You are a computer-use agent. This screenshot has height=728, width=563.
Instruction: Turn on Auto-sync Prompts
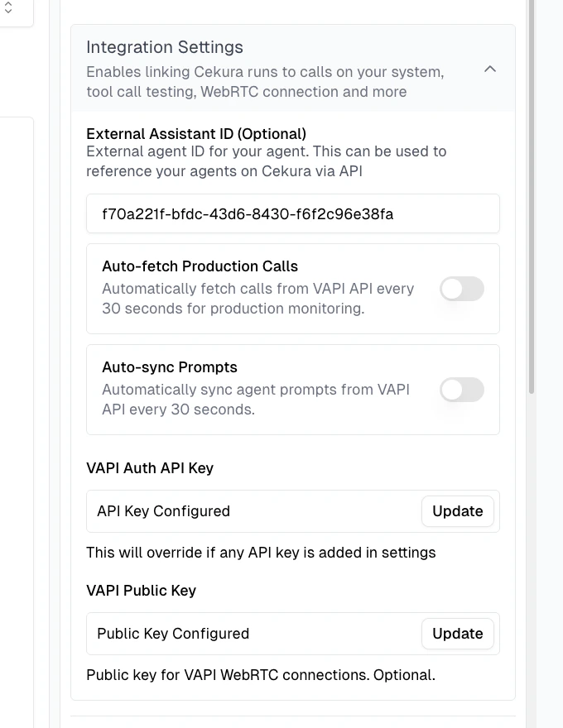[461, 389]
